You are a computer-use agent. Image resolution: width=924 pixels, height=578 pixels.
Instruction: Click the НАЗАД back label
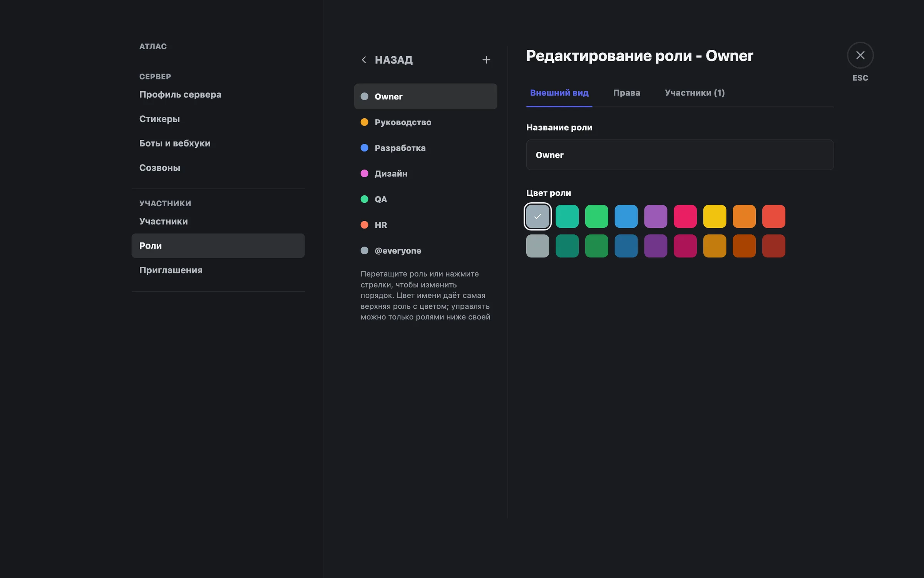coord(393,60)
